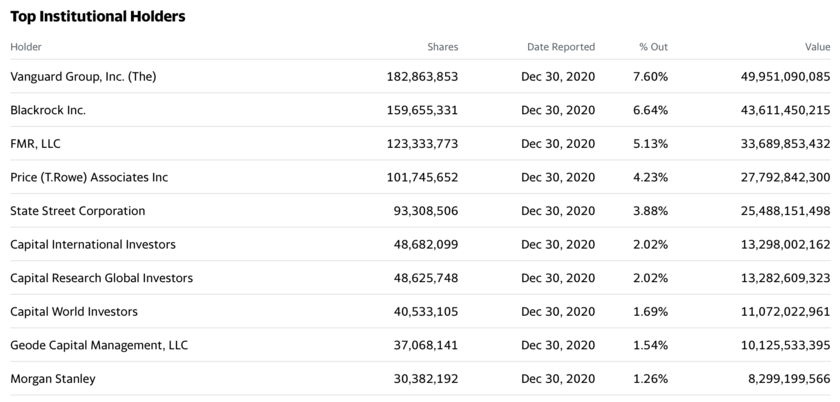The image size is (840, 402).
Task: Click shares value 30,382,192
Action: [426, 379]
